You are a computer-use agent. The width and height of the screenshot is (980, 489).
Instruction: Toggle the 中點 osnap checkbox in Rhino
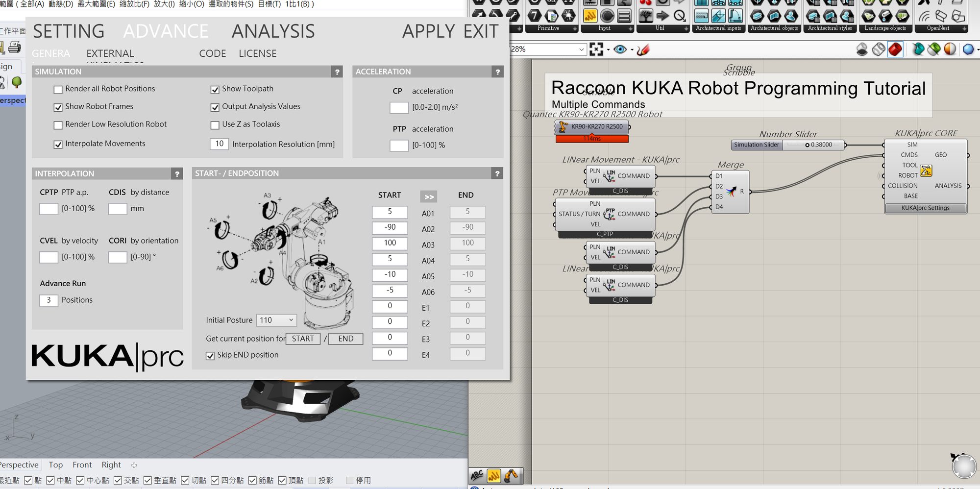point(50,480)
